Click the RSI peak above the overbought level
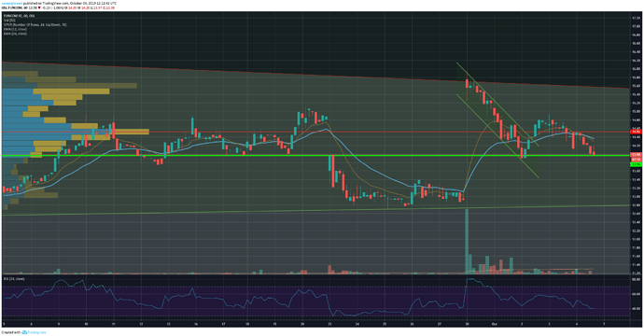The height and width of the screenshot is (336, 644). click(471, 280)
